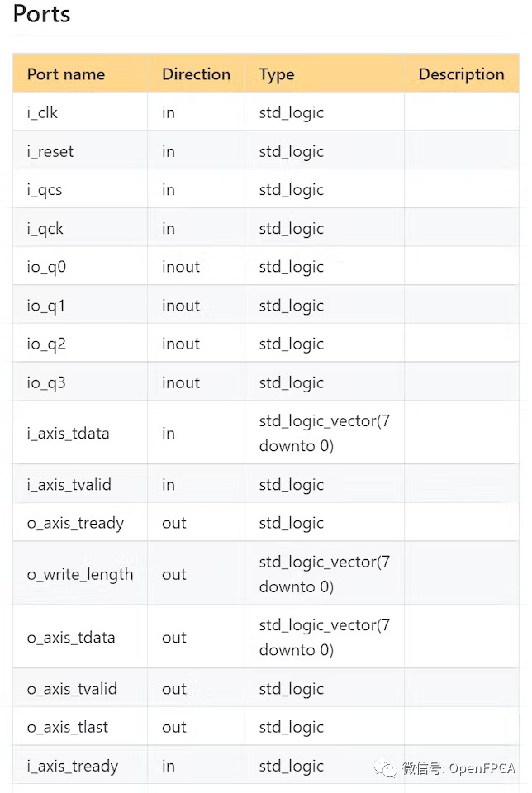This screenshot has height=793, width=532.
Task: Select std_logic_vector type of i_axis_tdata
Action: tap(324, 434)
